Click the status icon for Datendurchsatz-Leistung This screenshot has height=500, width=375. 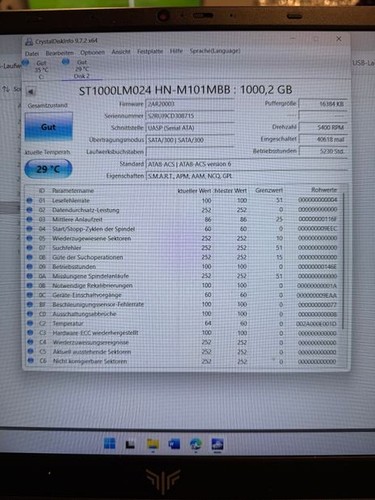tap(29, 210)
